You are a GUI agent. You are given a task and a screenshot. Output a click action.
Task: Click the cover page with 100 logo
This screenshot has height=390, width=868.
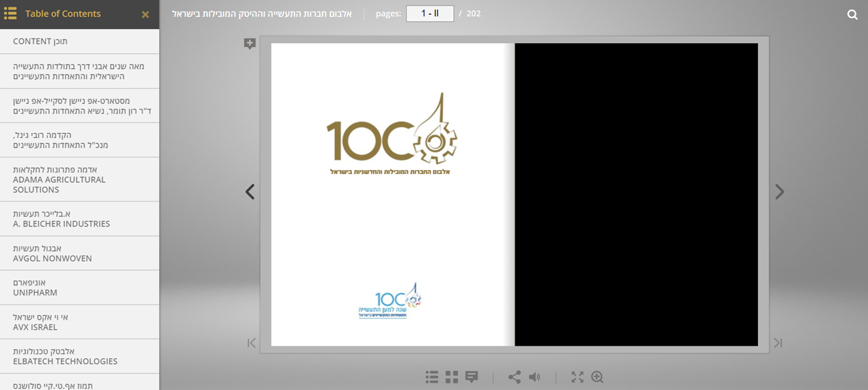click(x=392, y=195)
